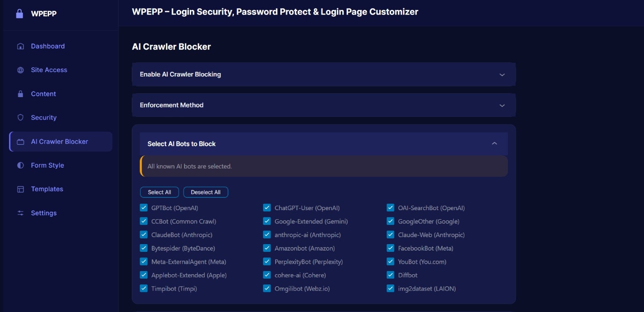Click the Select All button
Viewport: 644px width, 312px height.
click(x=159, y=192)
